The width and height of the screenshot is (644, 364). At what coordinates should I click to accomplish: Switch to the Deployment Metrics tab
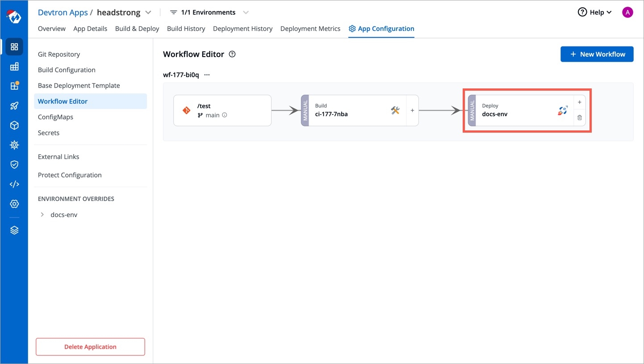coord(310,29)
